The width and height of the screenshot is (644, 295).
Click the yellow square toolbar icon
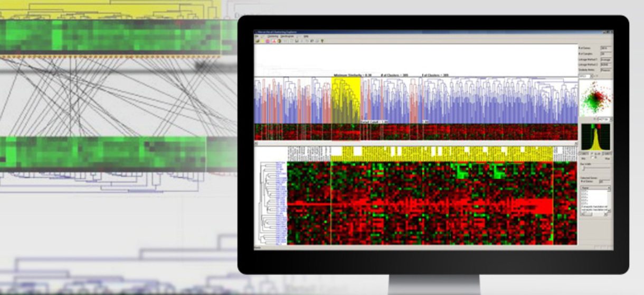tap(263, 41)
